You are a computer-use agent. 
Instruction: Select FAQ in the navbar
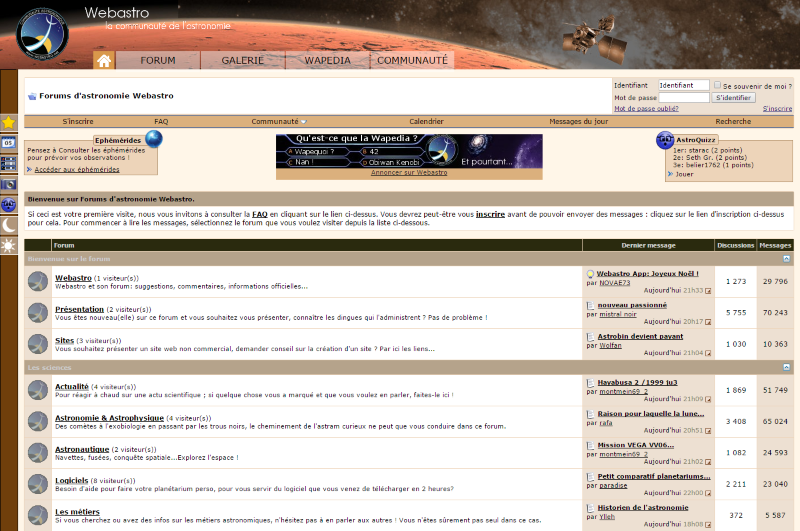click(161, 121)
